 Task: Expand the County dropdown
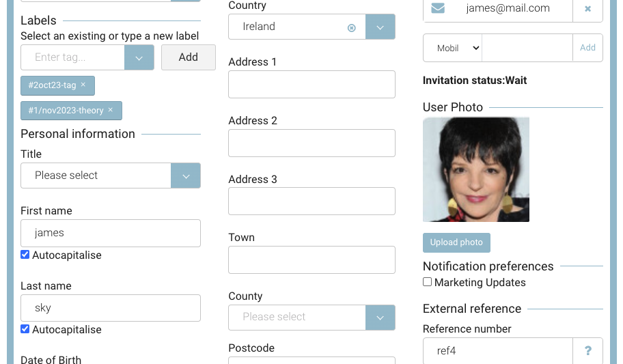click(380, 317)
